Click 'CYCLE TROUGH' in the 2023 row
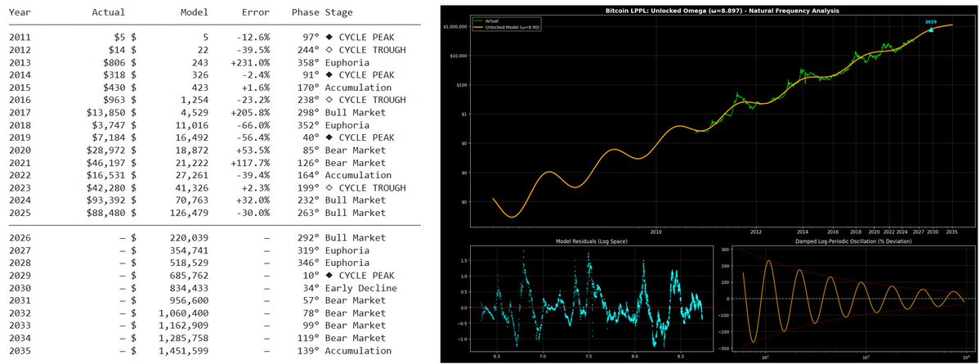980x364 pixels. click(x=371, y=187)
